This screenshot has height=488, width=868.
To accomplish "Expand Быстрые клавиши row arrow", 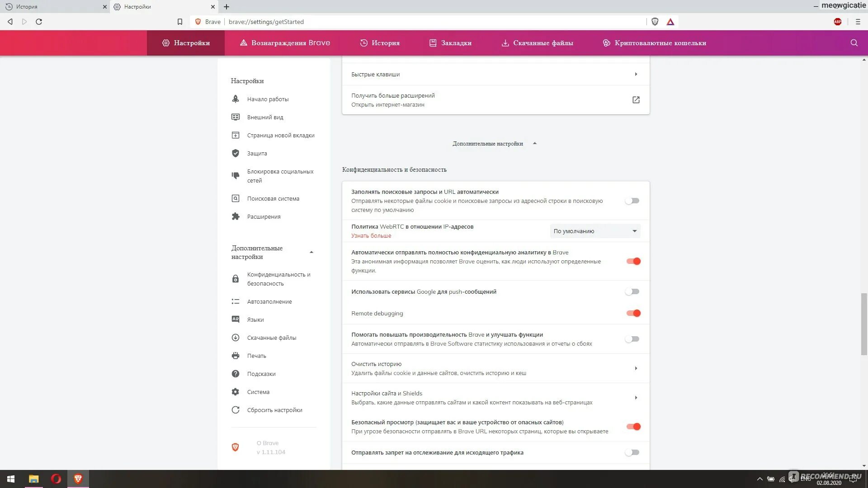I will (x=636, y=74).
